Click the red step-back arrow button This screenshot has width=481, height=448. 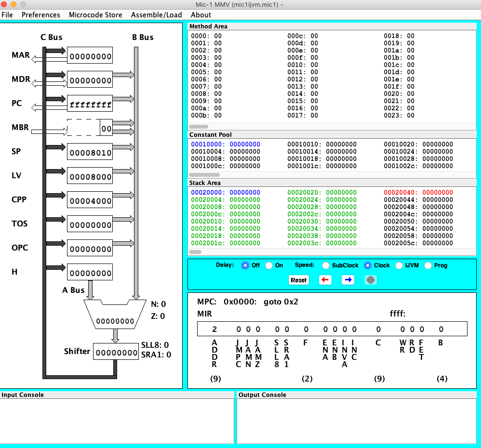coord(325,280)
